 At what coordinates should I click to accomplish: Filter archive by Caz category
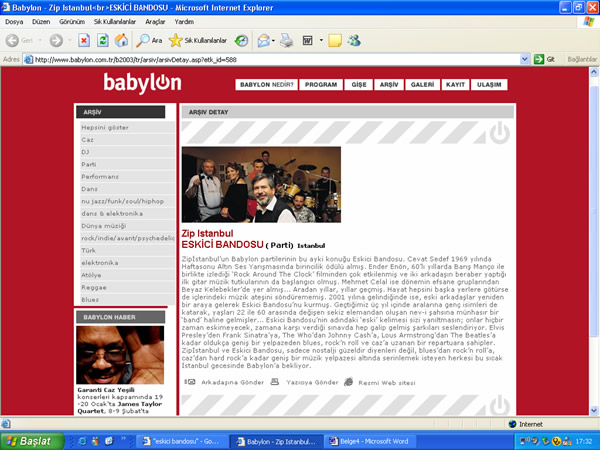tap(88, 140)
